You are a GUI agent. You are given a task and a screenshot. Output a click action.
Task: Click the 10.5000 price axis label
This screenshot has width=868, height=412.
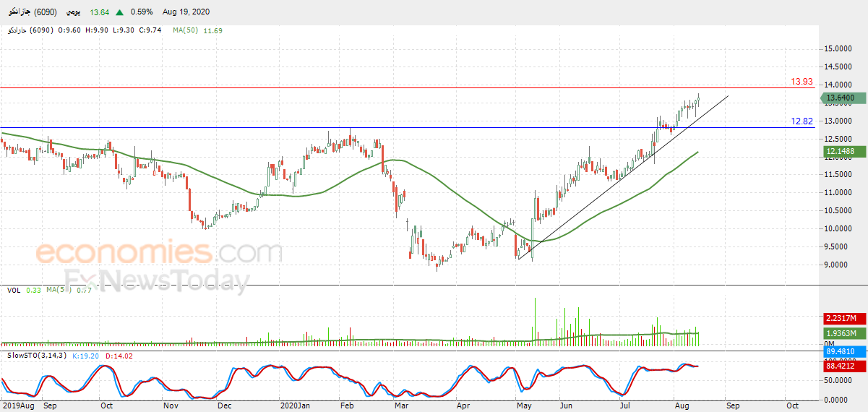(x=838, y=211)
